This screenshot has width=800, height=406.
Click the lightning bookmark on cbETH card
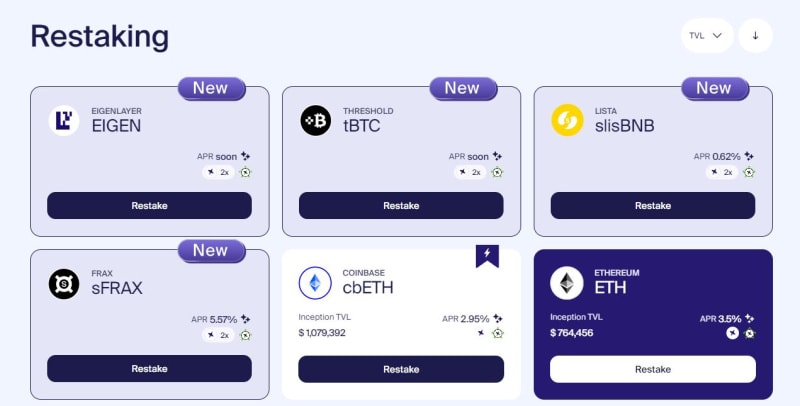point(487,256)
